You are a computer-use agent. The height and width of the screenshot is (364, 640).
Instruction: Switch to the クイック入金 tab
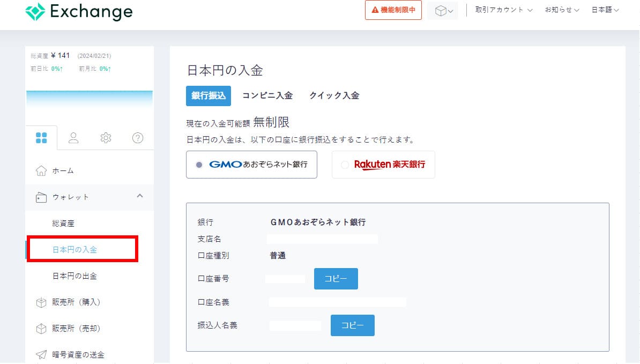[x=333, y=95]
